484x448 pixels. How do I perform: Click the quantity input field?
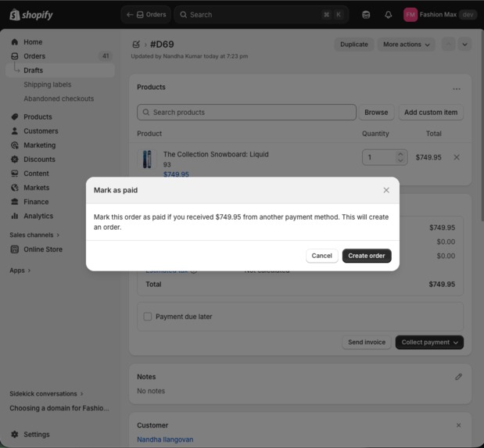[x=380, y=157]
